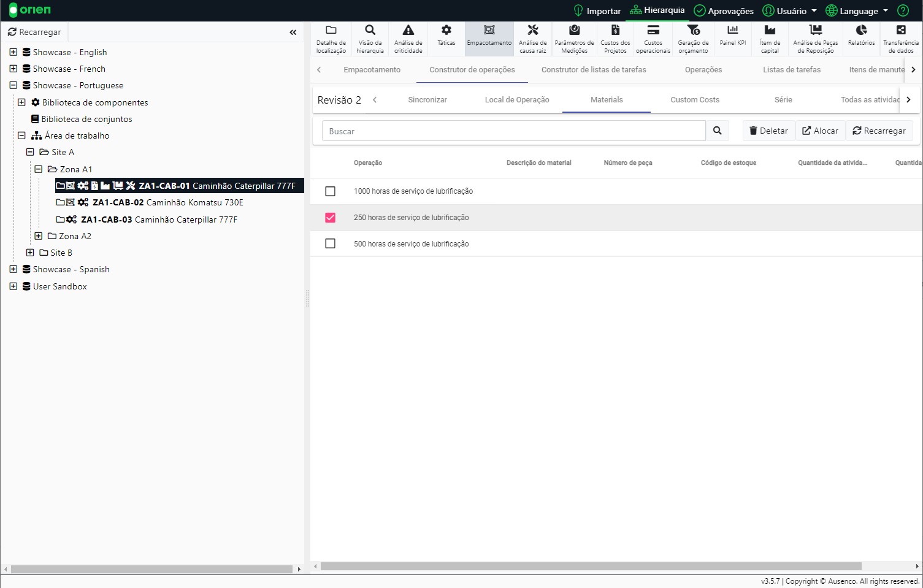Check the 1000 horas de serviço checkbox
Screen dimensions: 923x588
tap(330, 191)
